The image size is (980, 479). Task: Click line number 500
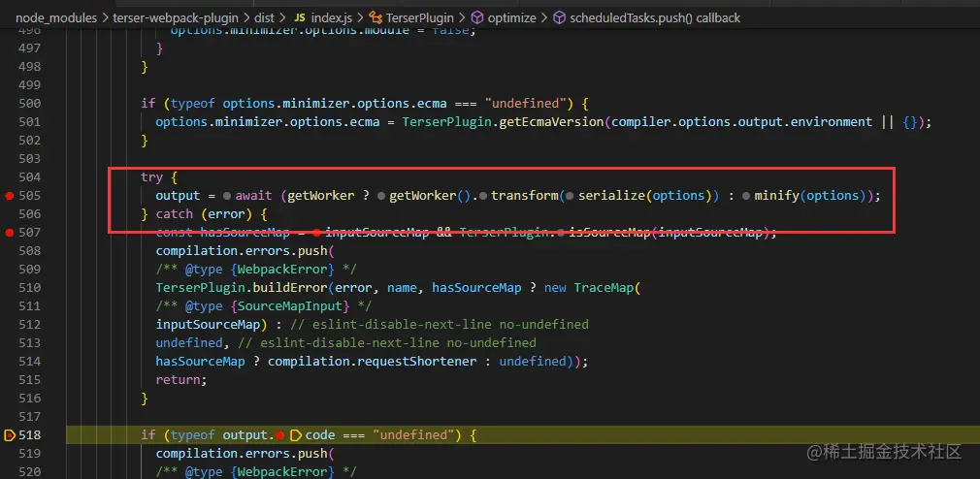tap(30, 104)
